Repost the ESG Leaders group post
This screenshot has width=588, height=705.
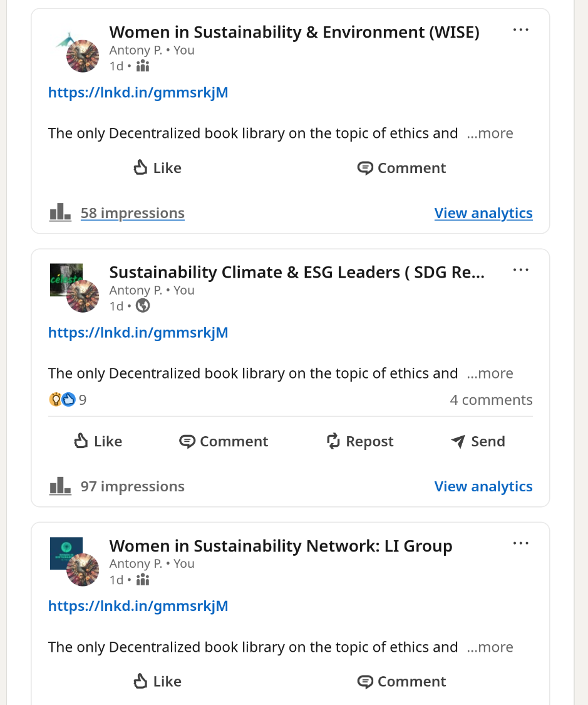pos(360,441)
